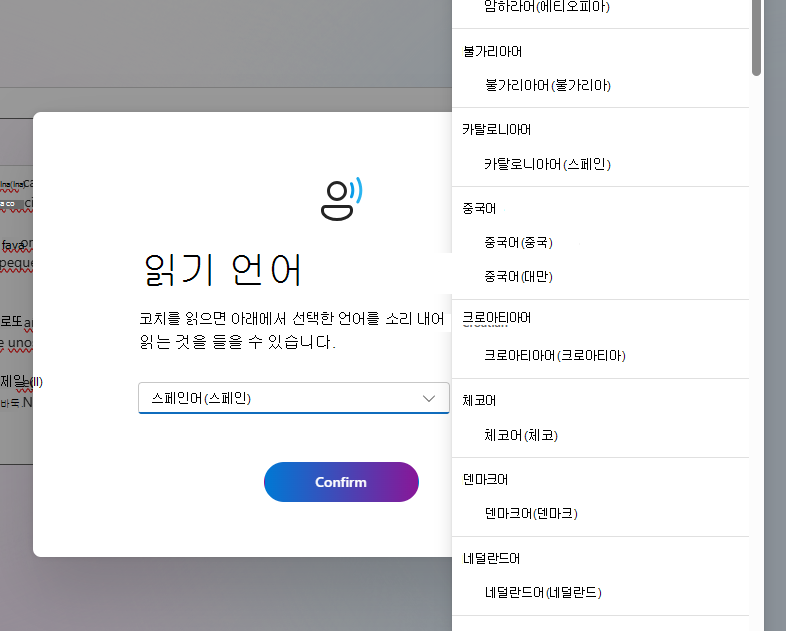Click the 덴마크어 group header
Screen dimensions: 786x631
pyautogui.click(x=485, y=479)
